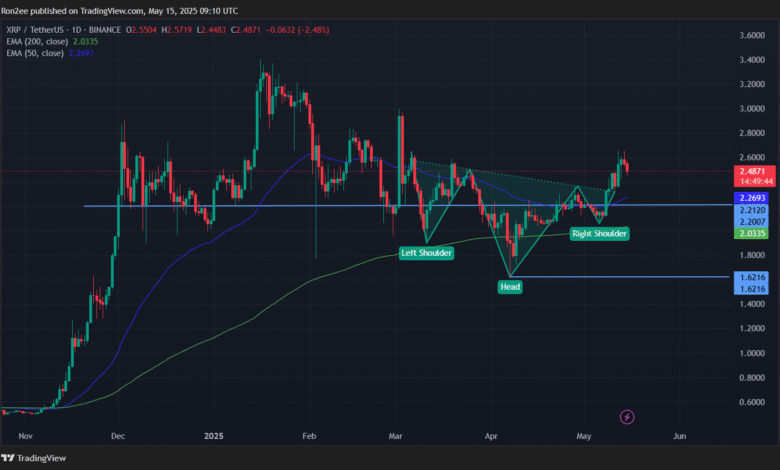
Task: Click the 'Jun' label on the time axis
Action: click(x=680, y=436)
